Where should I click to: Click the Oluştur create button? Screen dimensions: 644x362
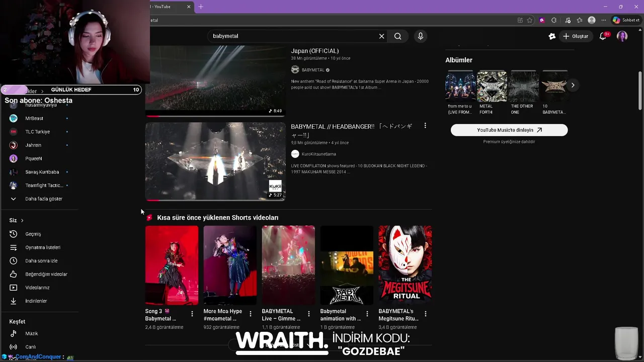576,36
